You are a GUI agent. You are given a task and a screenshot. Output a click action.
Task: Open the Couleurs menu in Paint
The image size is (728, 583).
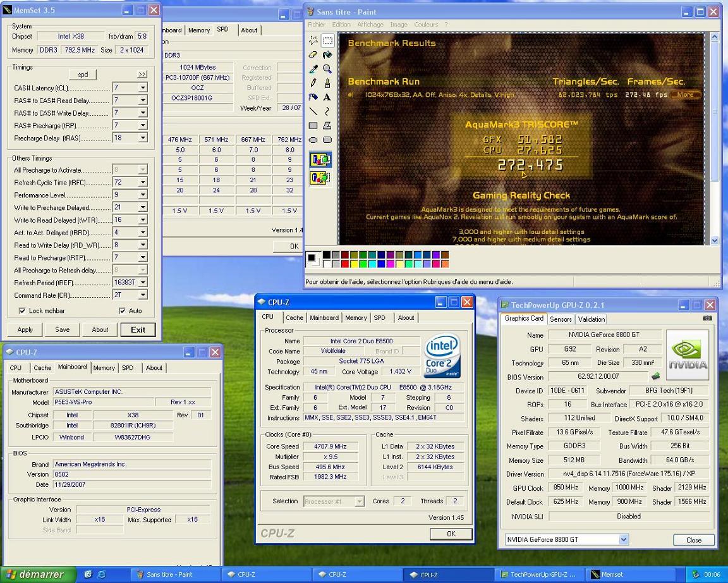point(426,25)
